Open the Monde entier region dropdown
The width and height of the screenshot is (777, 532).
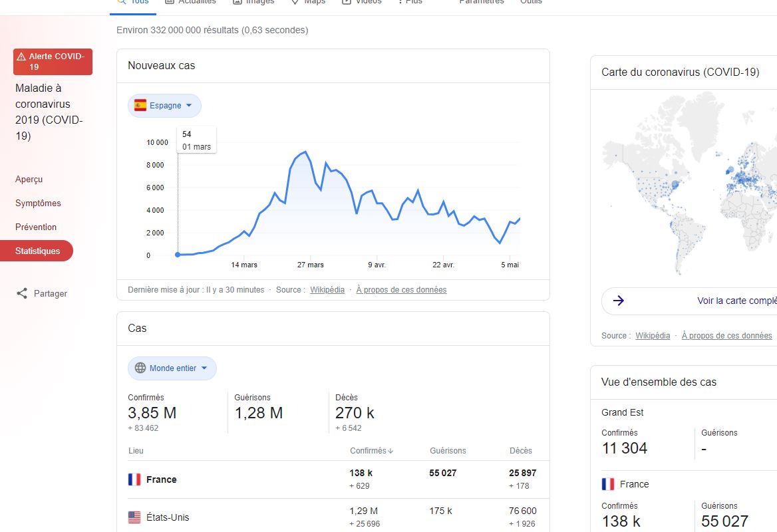172,368
